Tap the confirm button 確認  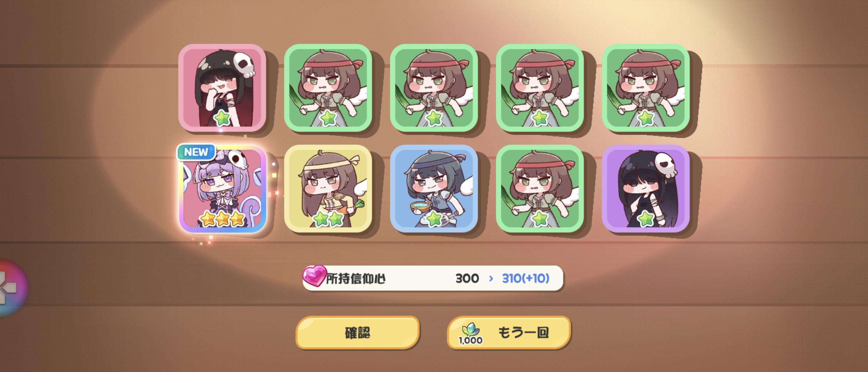pos(358,332)
